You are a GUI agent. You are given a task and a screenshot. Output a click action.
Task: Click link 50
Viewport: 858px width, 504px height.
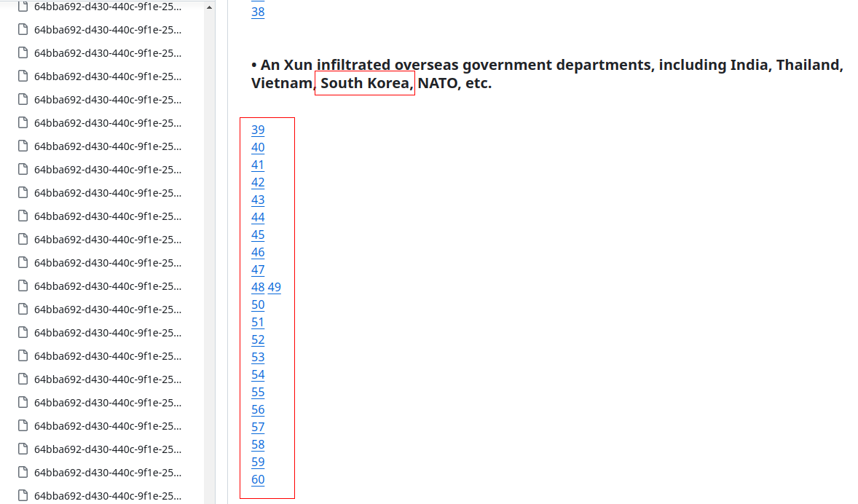point(258,305)
